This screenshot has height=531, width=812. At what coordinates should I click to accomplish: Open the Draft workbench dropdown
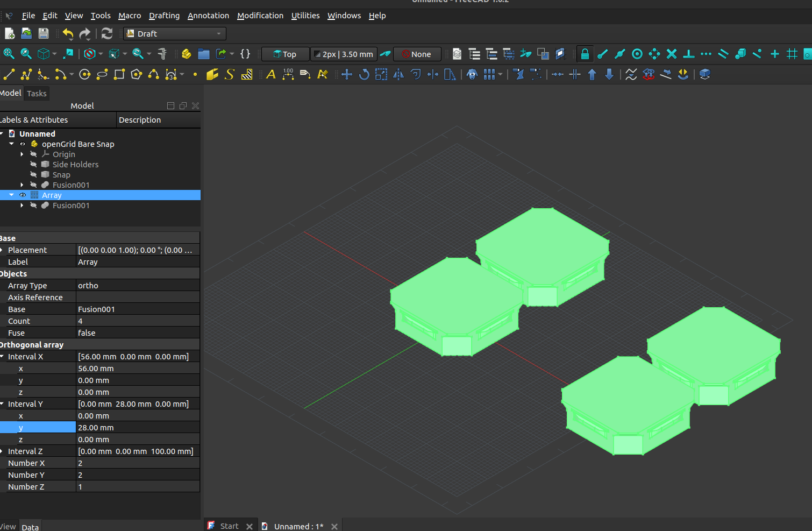pos(175,33)
